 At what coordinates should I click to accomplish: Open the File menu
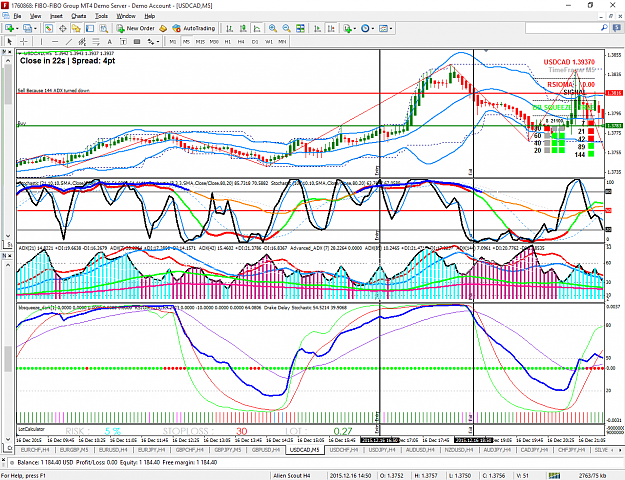coord(17,16)
